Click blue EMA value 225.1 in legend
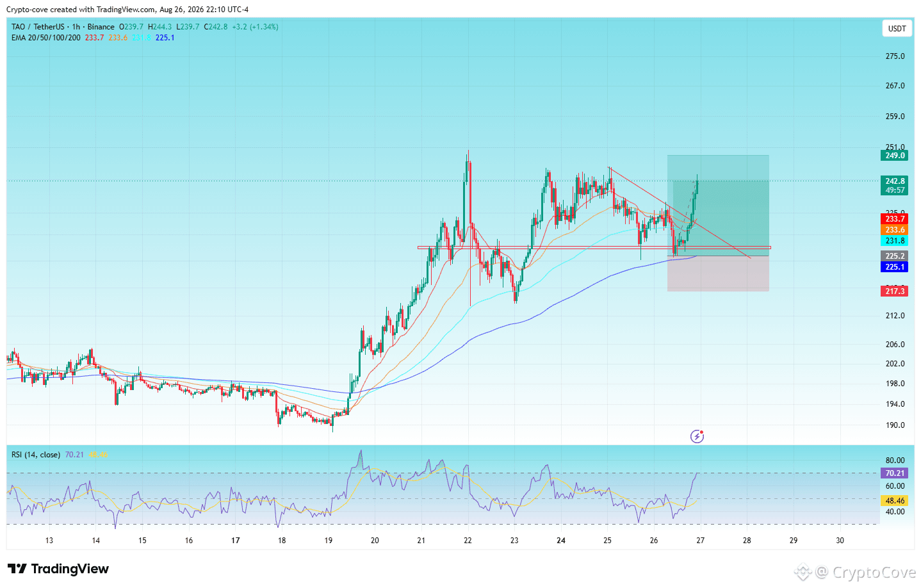921x588 pixels. 165,38
